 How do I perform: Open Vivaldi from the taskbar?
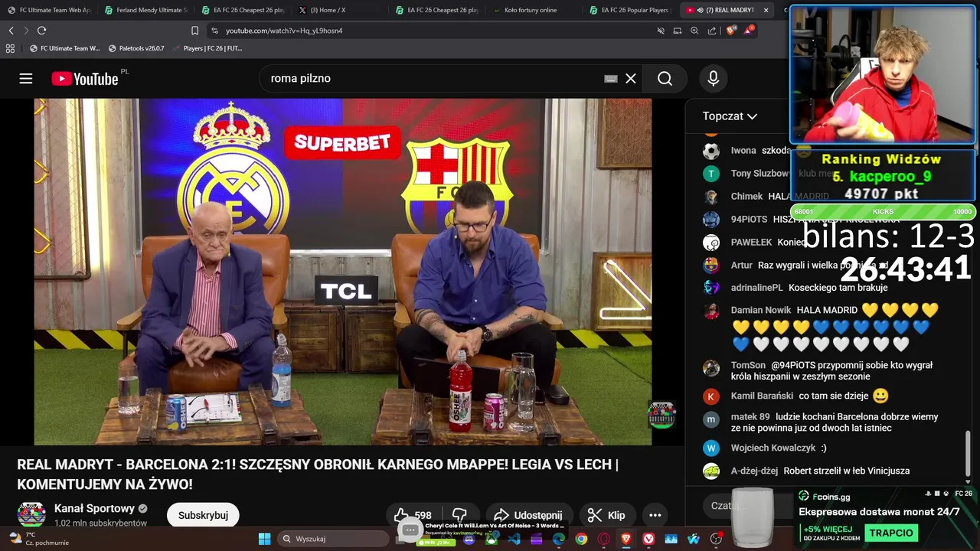click(x=648, y=539)
